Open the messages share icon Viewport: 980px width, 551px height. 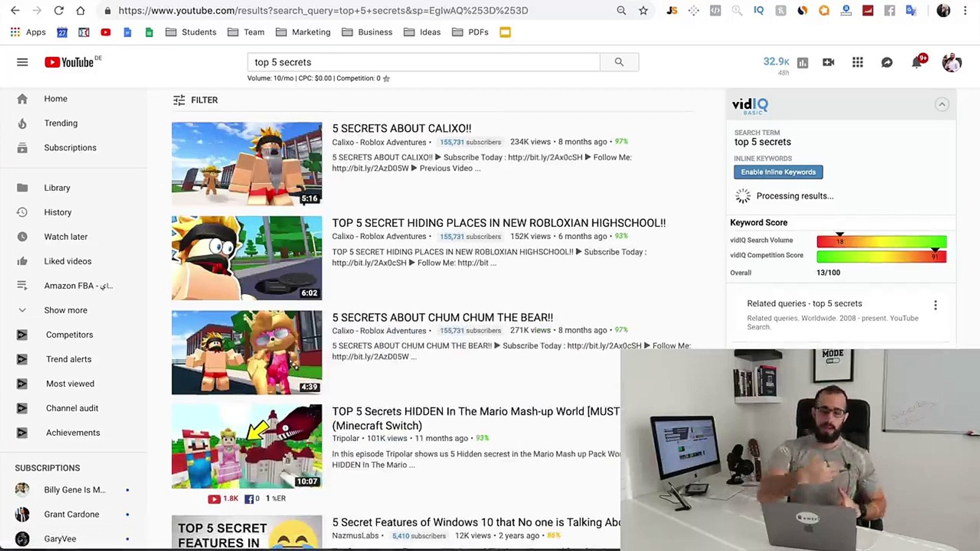[887, 62]
